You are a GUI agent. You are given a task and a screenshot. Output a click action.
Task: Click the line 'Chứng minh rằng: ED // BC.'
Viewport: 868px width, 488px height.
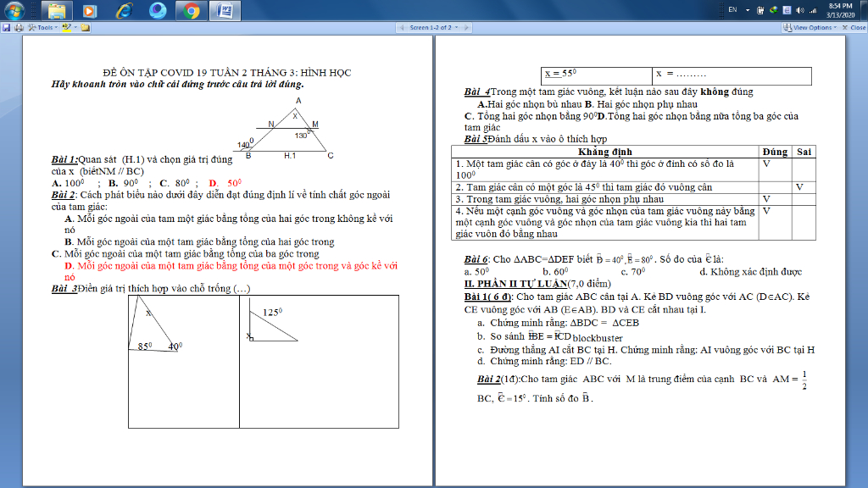click(x=551, y=361)
